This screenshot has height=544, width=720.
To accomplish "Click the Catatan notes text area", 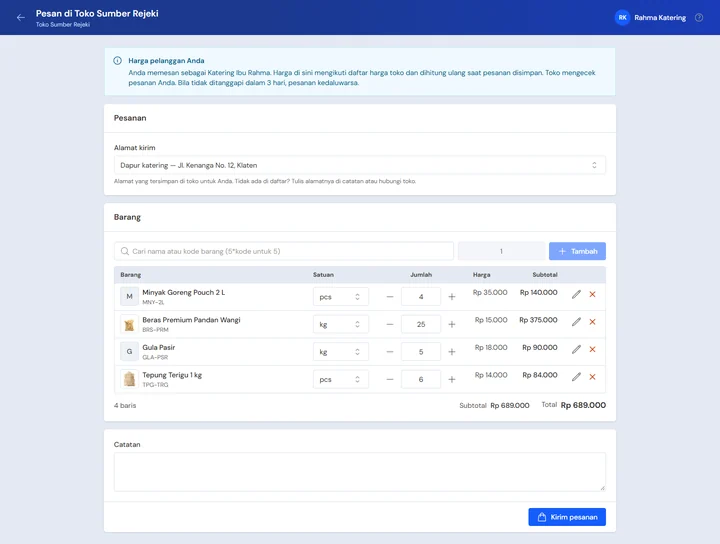I will [360, 472].
